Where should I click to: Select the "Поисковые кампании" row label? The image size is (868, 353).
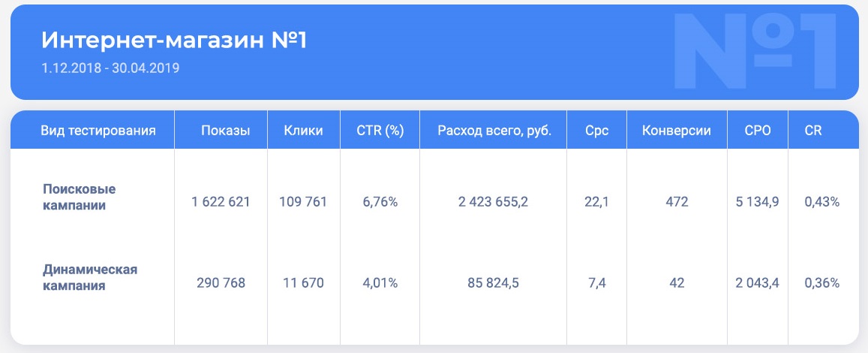[x=80, y=197]
